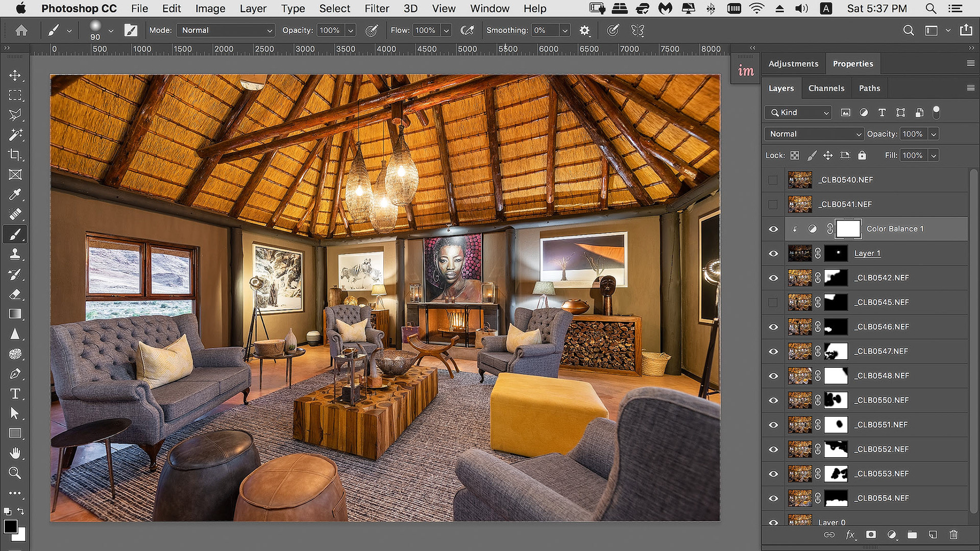
Task: Hide the _CLB0552.NEF layer
Action: (773, 449)
